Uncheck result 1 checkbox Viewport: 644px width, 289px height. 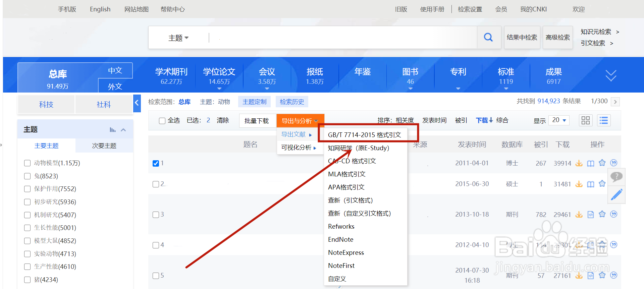pos(156,163)
